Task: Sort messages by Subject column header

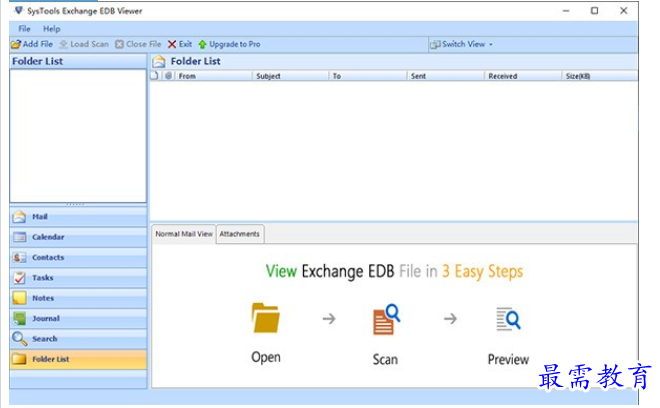Action: point(268,76)
